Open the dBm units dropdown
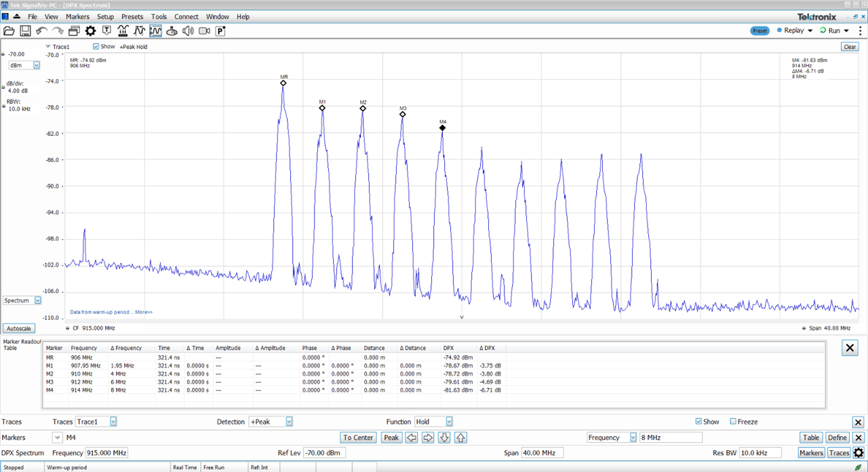The width and height of the screenshot is (868, 472). 37,65
